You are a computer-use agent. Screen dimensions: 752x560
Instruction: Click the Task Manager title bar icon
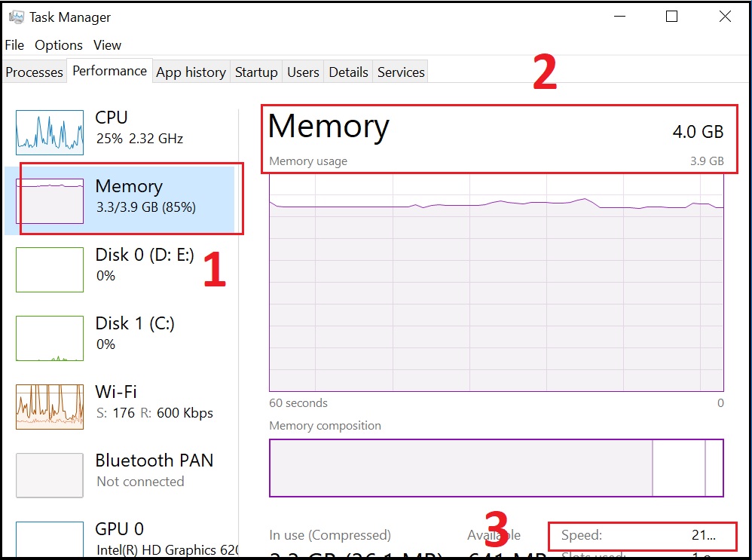pos(16,17)
